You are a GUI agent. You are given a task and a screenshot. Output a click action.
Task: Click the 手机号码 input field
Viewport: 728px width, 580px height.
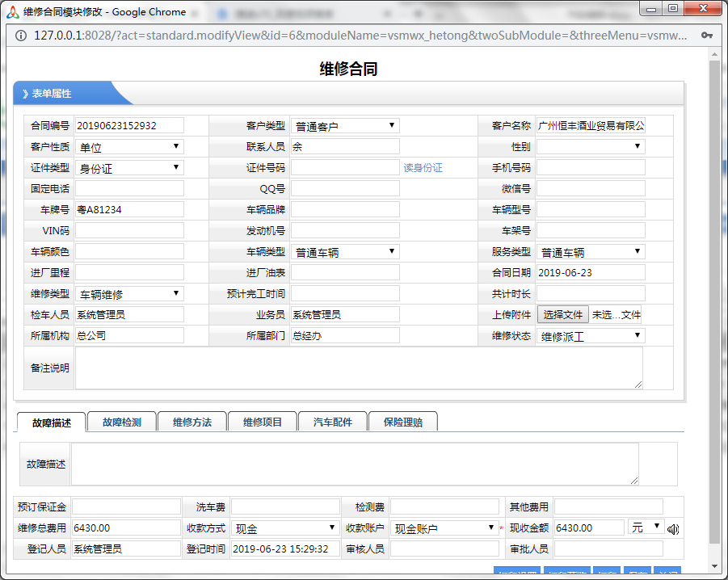(590, 168)
